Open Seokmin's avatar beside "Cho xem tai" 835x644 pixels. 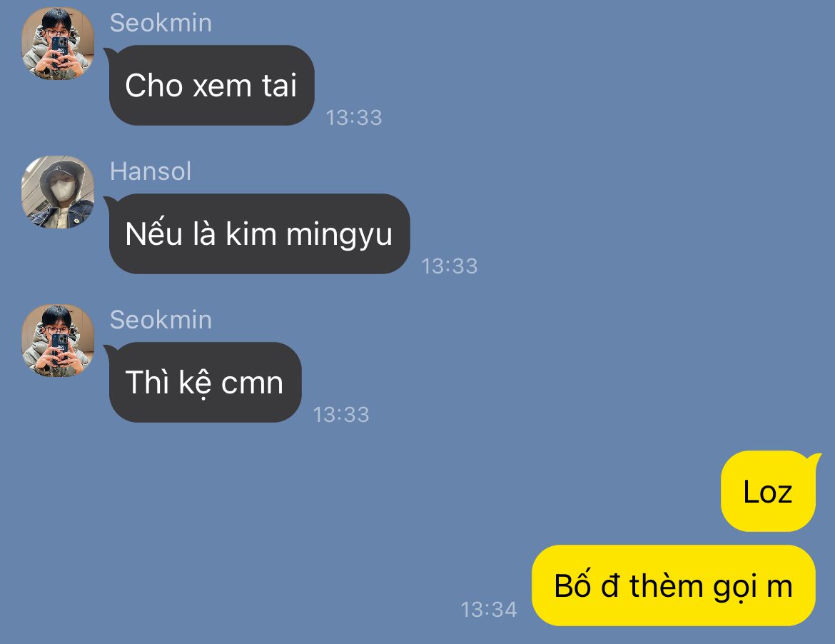58,44
